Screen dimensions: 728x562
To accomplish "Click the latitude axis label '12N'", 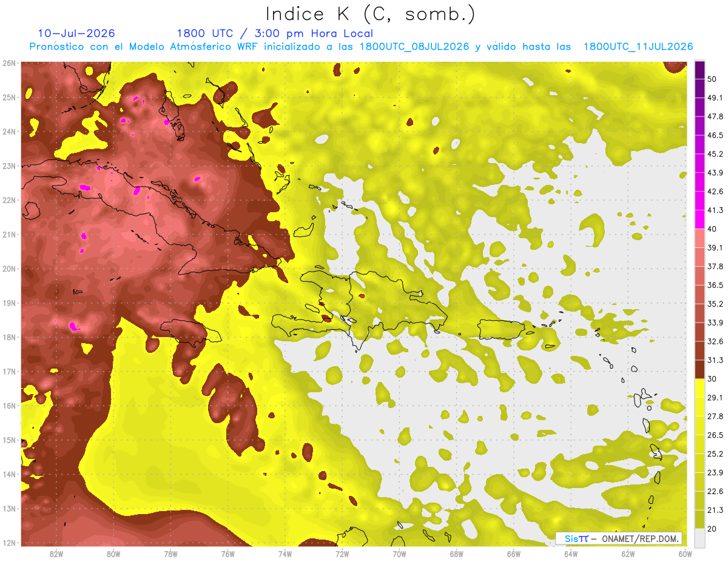I will (9, 543).
